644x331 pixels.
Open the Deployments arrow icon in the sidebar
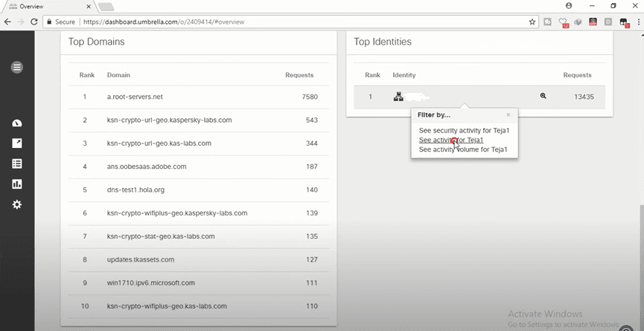pyautogui.click(x=17, y=143)
